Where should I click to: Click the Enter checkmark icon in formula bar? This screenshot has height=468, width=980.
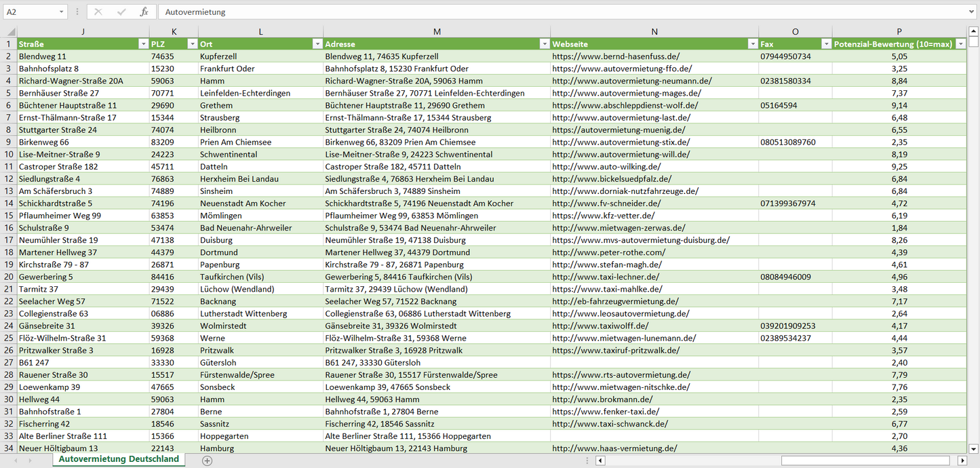click(121, 12)
